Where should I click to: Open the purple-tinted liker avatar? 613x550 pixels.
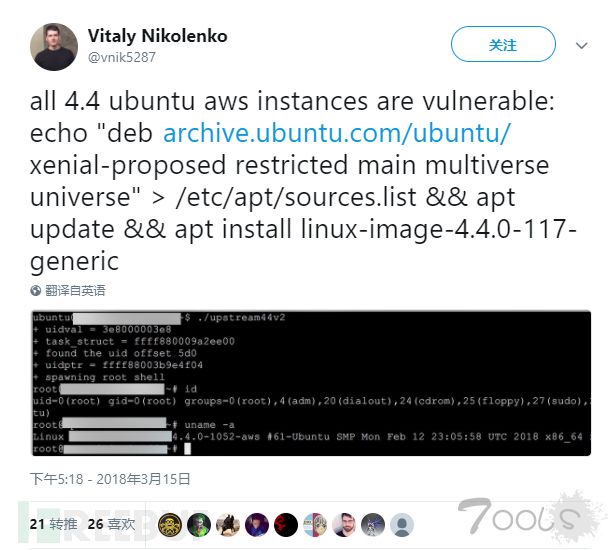(257, 525)
